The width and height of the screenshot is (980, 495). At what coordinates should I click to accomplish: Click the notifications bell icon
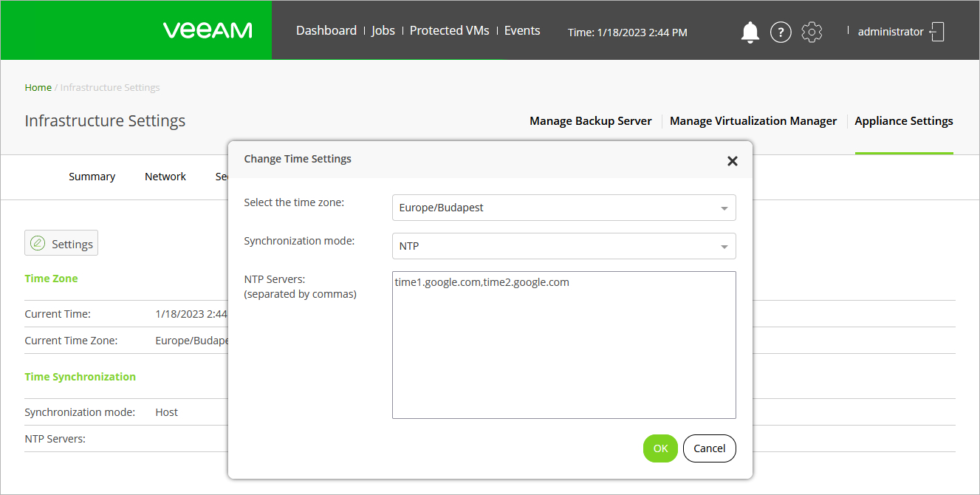click(x=750, y=32)
